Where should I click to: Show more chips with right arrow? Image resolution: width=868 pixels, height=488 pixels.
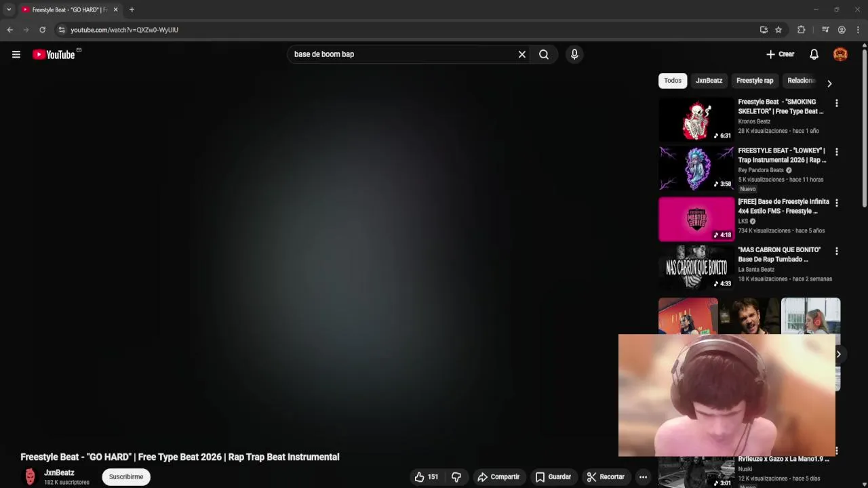[829, 83]
